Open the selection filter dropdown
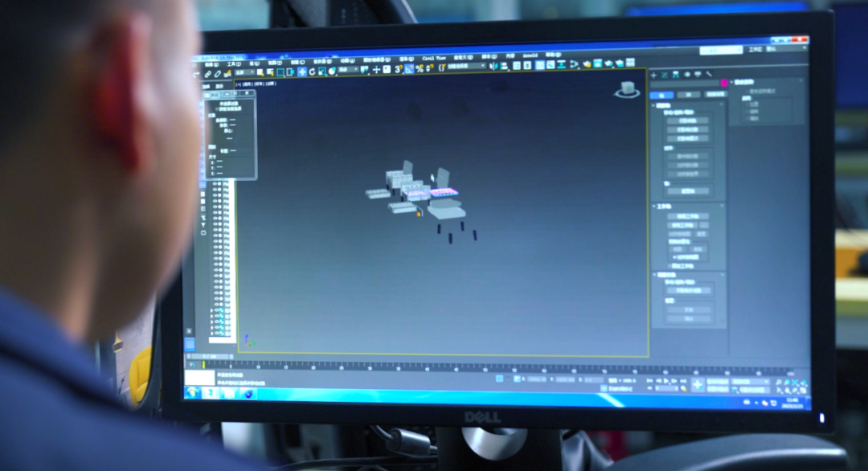 coord(244,72)
